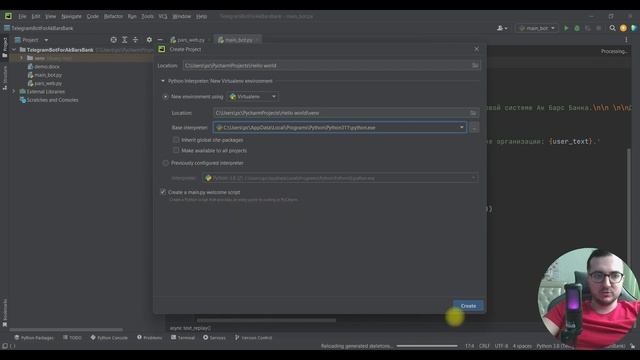Open the Base interpreter combo box

pos(340,128)
